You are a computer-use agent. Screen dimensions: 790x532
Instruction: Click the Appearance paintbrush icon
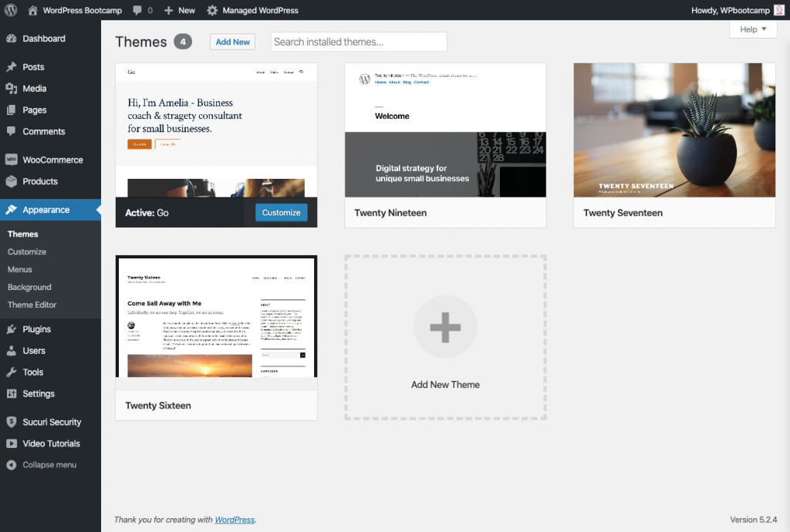(11, 210)
